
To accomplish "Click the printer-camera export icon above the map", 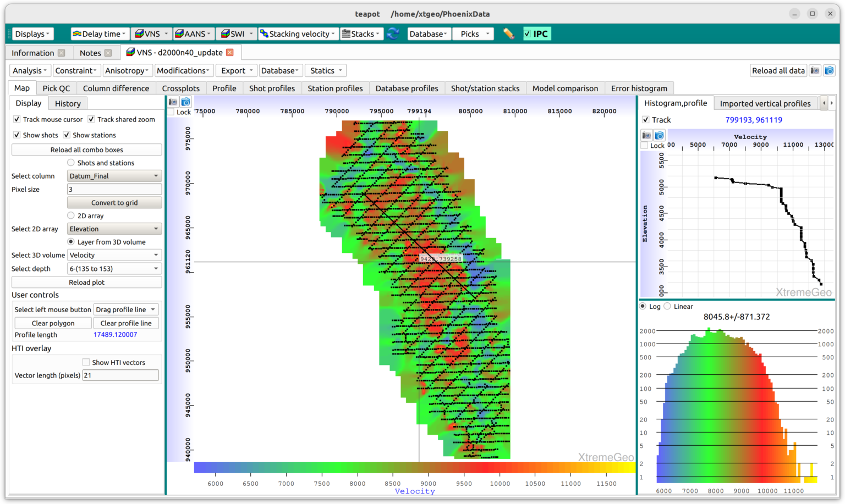I will pos(173,101).
